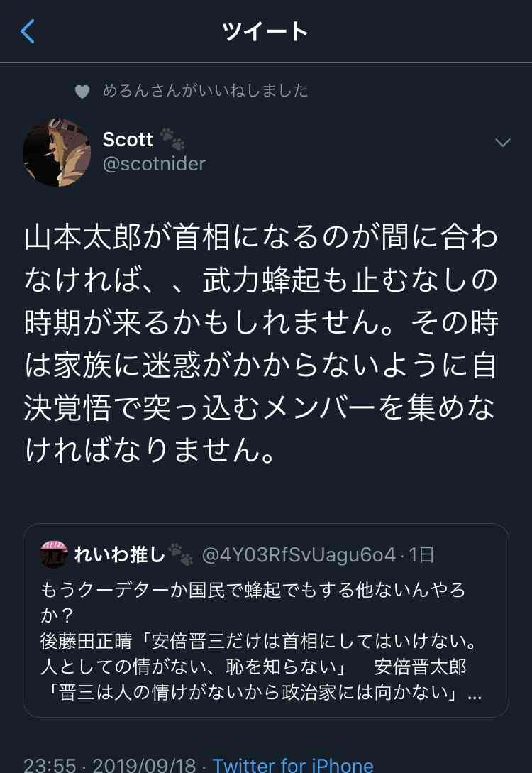Go back using the left chevron
The height and width of the screenshot is (773, 532).
28,31
